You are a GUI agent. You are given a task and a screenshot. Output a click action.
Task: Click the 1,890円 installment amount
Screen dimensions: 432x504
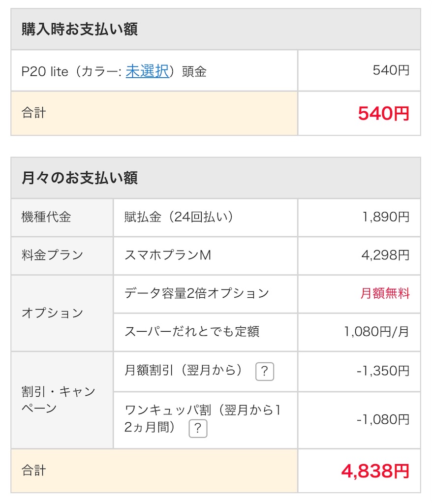click(x=386, y=217)
